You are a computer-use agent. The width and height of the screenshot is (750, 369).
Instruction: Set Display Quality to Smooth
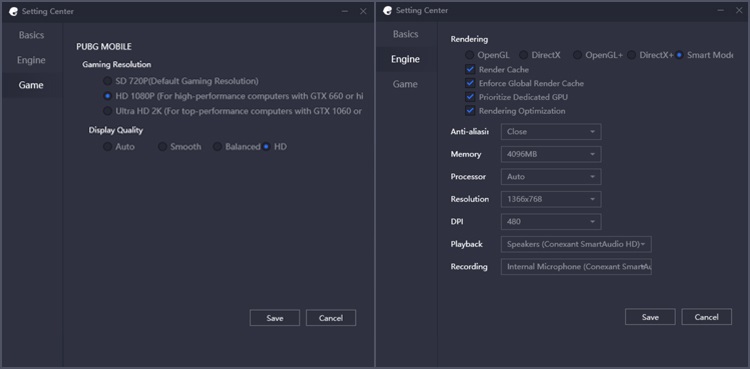coord(163,146)
